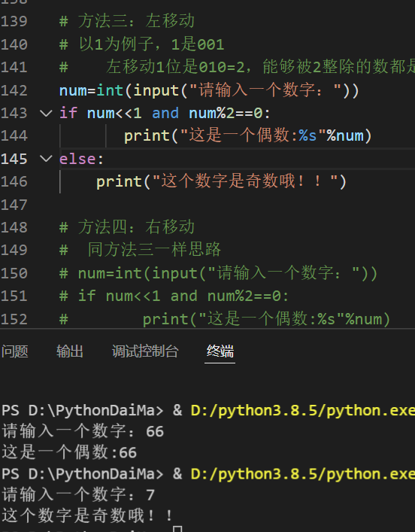Click the second 'PS D:\PythonDaiMa>' prompt above 7
This screenshot has width=415, height=532.
coord(83,473)
